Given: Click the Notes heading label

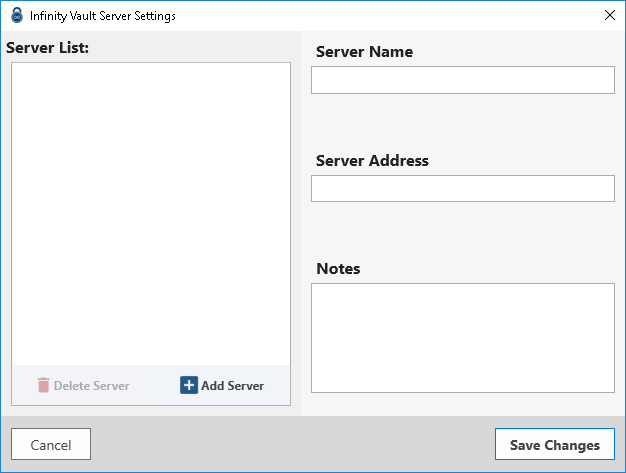Looking at the screenshot, I should (338, 268).
